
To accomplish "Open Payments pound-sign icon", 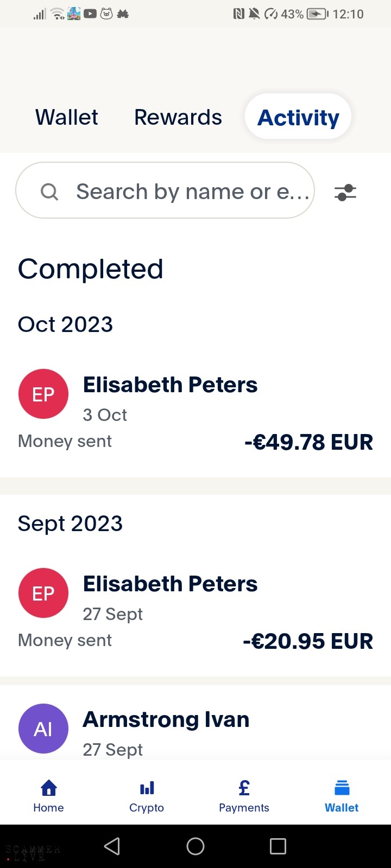I will (244, 788).
